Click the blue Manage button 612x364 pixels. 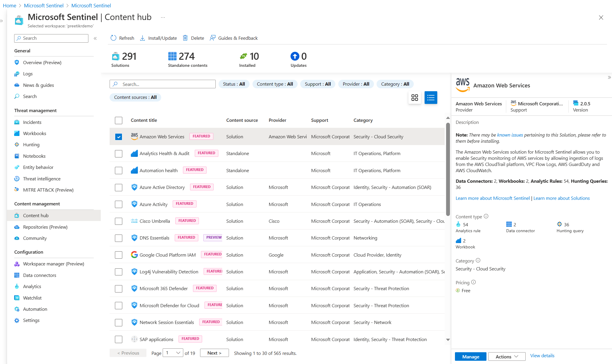pyautogui.click(x=471, y=356)
